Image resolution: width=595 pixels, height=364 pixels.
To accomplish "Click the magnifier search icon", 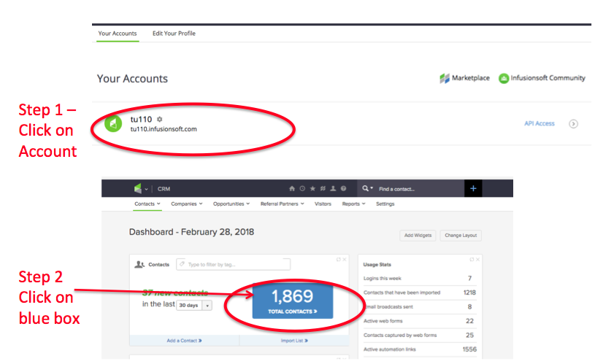I will click(365, 188).
